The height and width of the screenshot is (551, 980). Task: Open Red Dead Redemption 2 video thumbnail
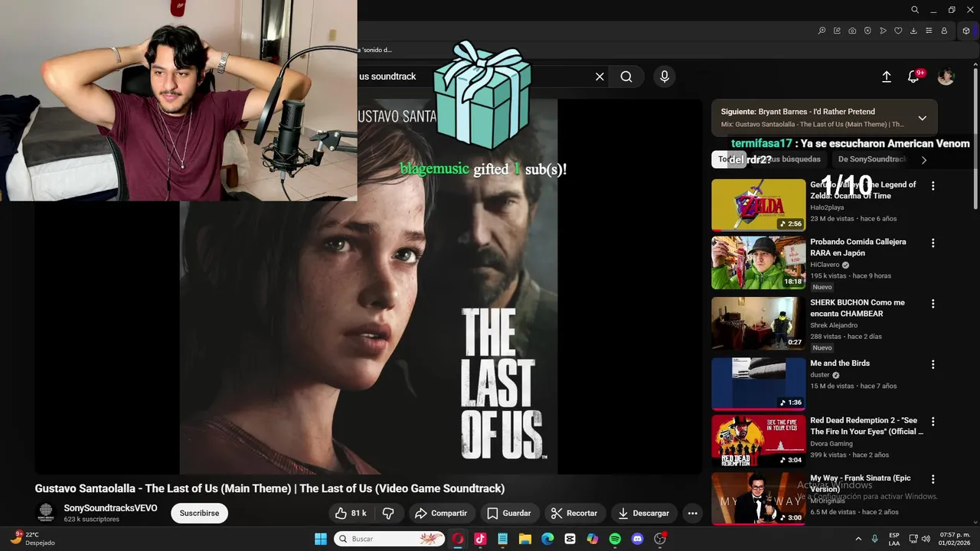(758, 441)
